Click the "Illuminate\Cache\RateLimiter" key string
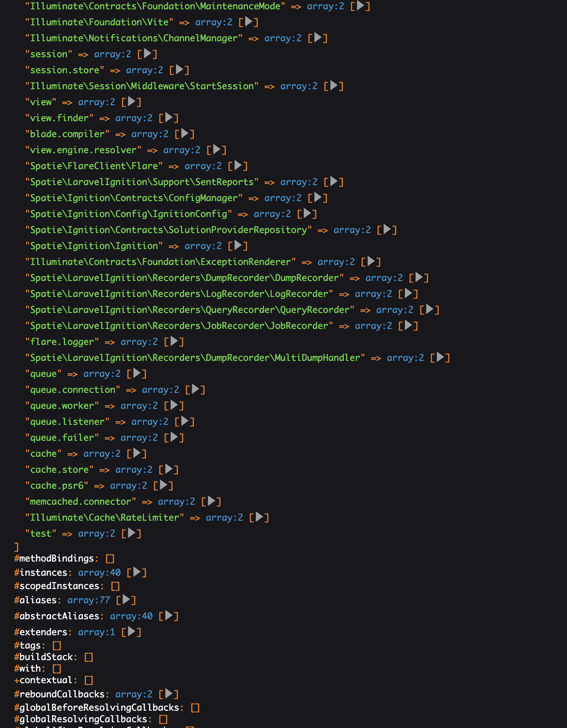This screenshot has height=728, width=567. 105,518
